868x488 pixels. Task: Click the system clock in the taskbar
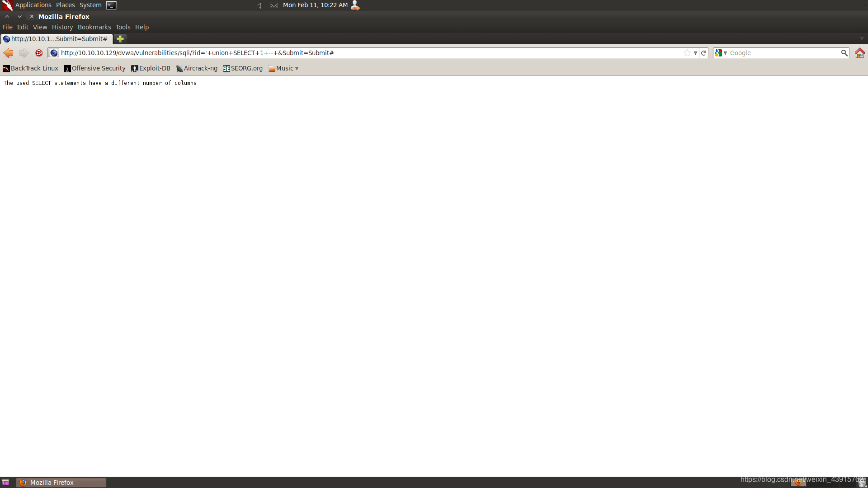314,5
